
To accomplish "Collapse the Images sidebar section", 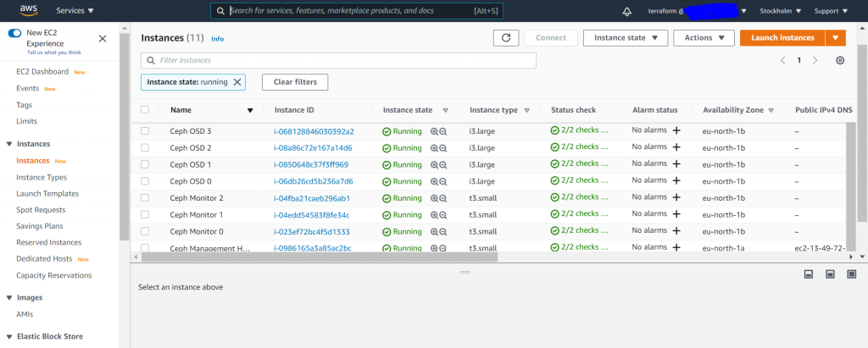I will coord(8,298).
